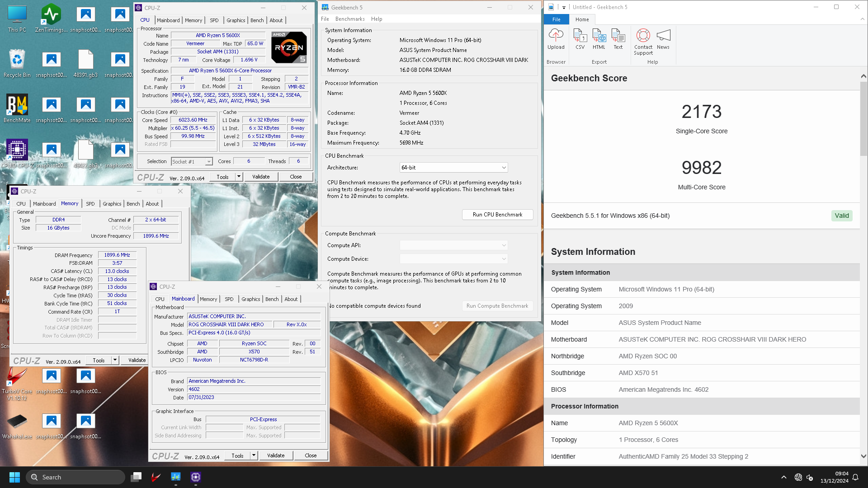Open About tab in Mainboard CPU-Z window
This screenshot has width=868, height=488.
tap(291, 299)
